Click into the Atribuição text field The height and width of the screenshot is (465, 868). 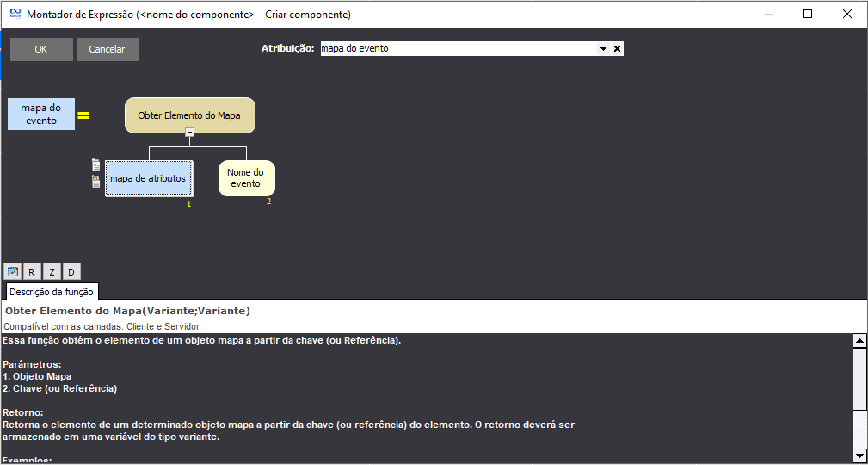click(x=459, y=49)
